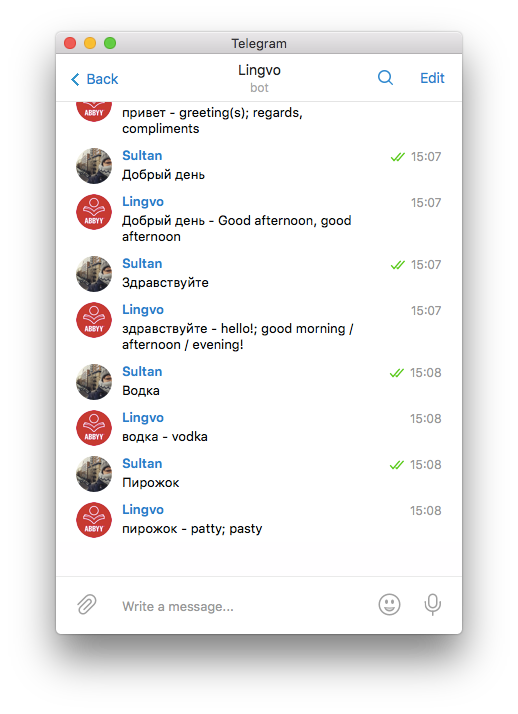The height and width of the screenshot is (714, 518).
Task: Click the Edit button in header
Action: pos(432,78)
